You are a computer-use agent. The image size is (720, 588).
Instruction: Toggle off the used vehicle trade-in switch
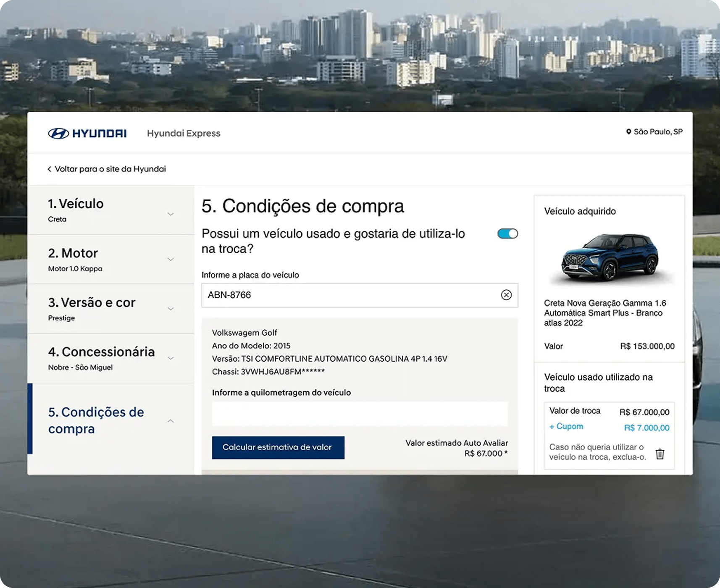point(507,234)
